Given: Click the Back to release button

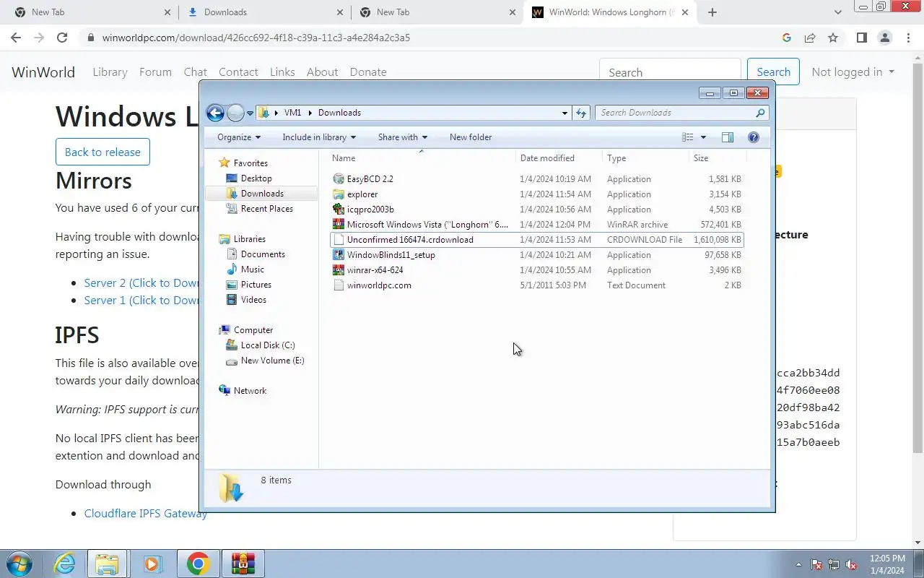Looking at the screenshot, I should pyautogui.click(x=103, y=152).
